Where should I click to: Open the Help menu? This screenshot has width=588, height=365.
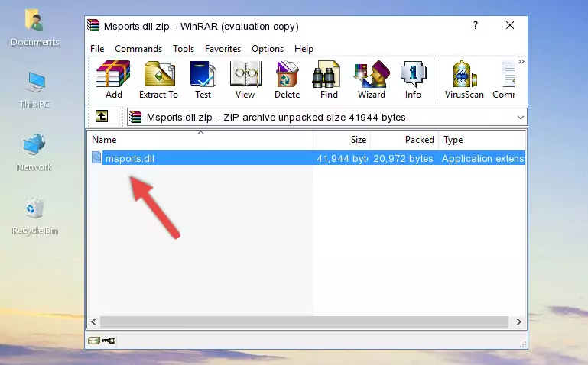click(x=304, y=49)
